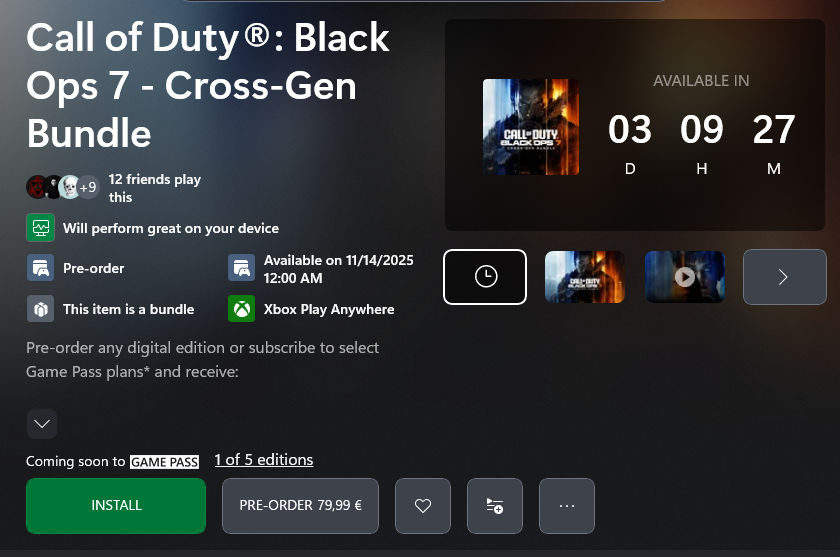Viewport: 840px width, 557px height.
Task: Show next media thumbnails with arrow
Action: pos(784,277)
